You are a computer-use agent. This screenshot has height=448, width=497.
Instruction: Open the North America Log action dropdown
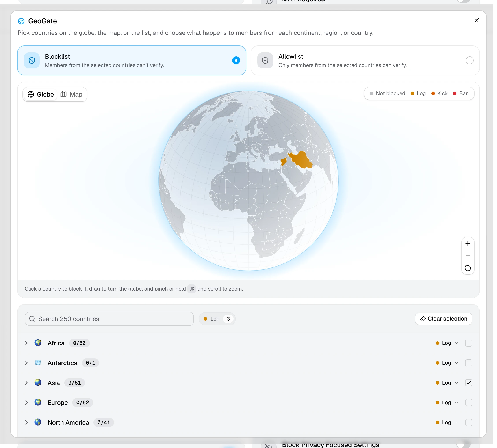point(447,422)
